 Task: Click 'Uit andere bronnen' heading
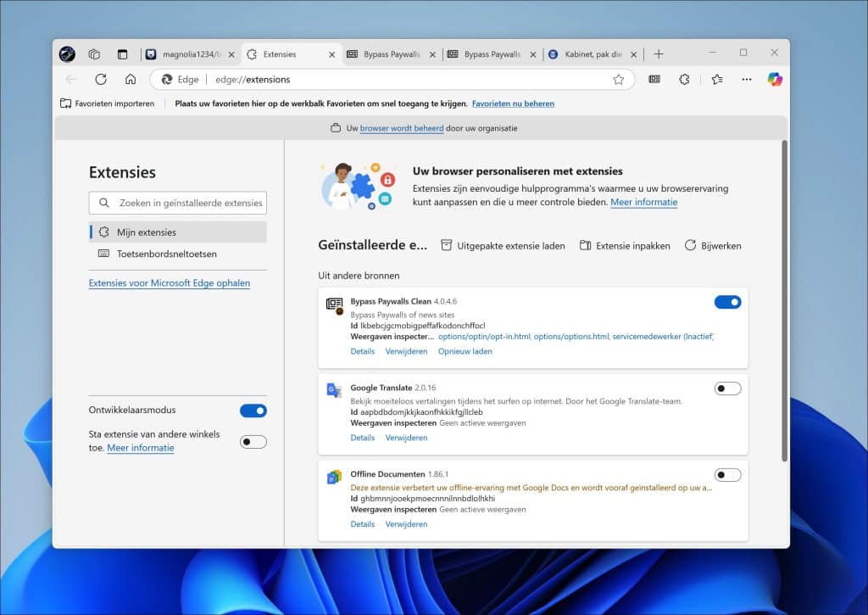pyautogui.click(x=359, y=276)
